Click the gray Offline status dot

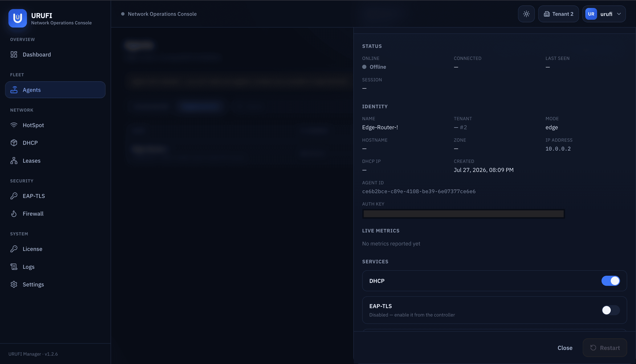pos(364,67)
